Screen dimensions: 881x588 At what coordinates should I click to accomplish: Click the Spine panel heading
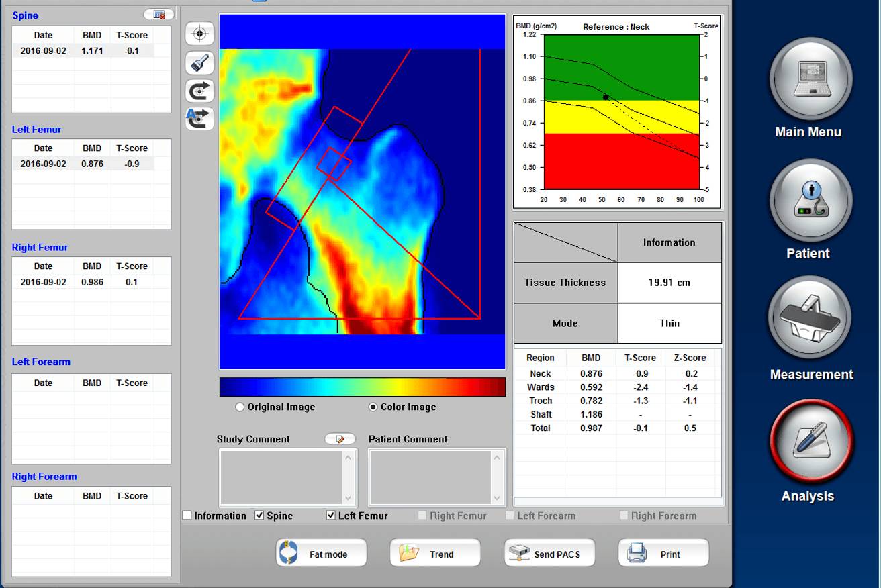[x=26, y=15]
